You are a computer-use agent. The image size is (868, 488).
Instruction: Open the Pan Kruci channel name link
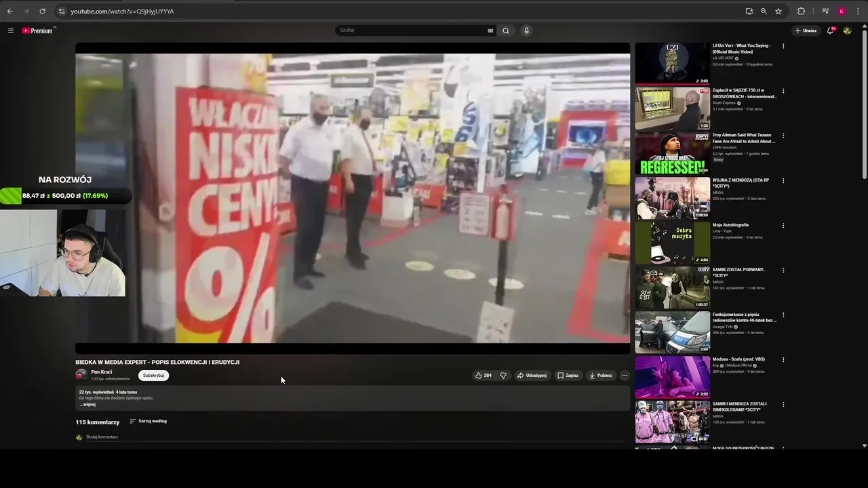[x=102, y=372]
